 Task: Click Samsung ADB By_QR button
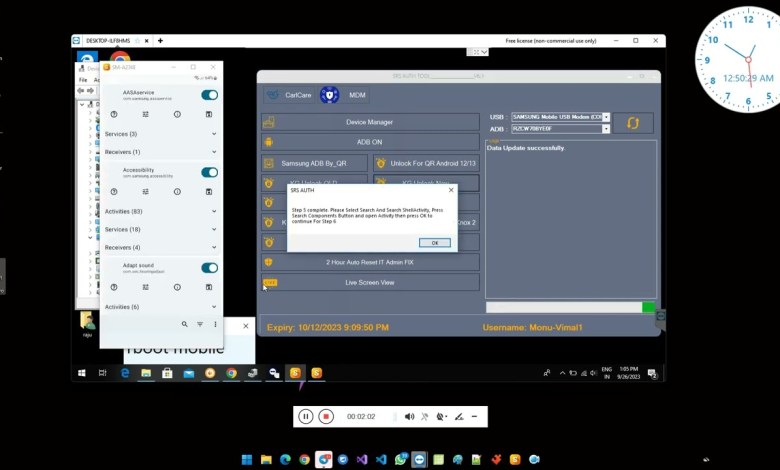pyautogui.click(x=314, y=163)
